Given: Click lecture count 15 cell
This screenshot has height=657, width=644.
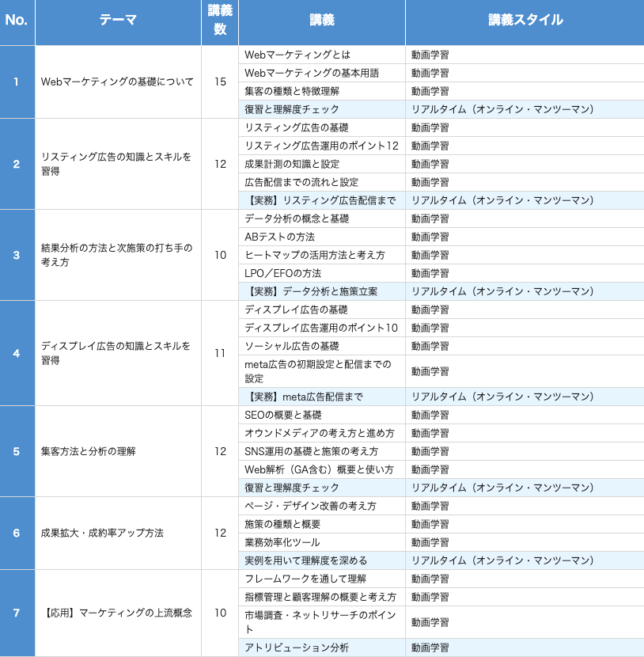Looking at the screenshot, I should pos(220,82).
